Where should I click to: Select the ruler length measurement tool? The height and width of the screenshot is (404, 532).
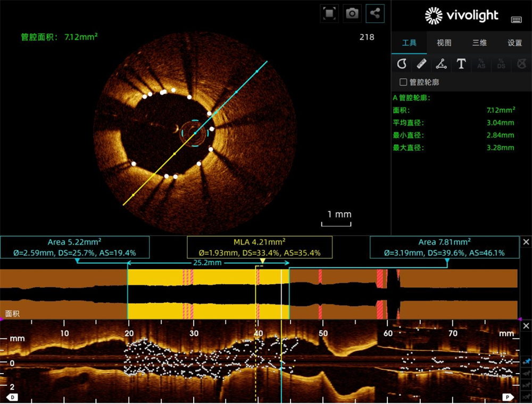click(x=421, y=63)
